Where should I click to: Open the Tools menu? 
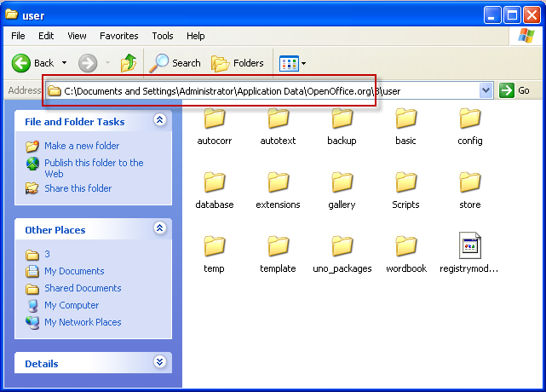(x=163, y=36)
